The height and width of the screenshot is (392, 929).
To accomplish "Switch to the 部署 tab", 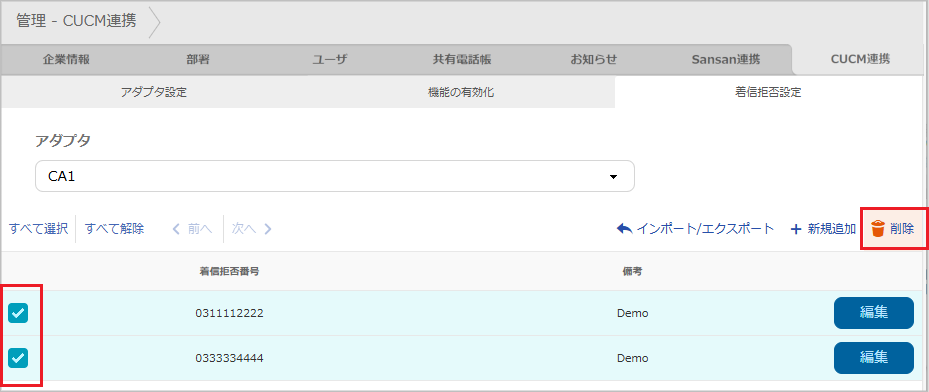I will click(x=197, y=60).
